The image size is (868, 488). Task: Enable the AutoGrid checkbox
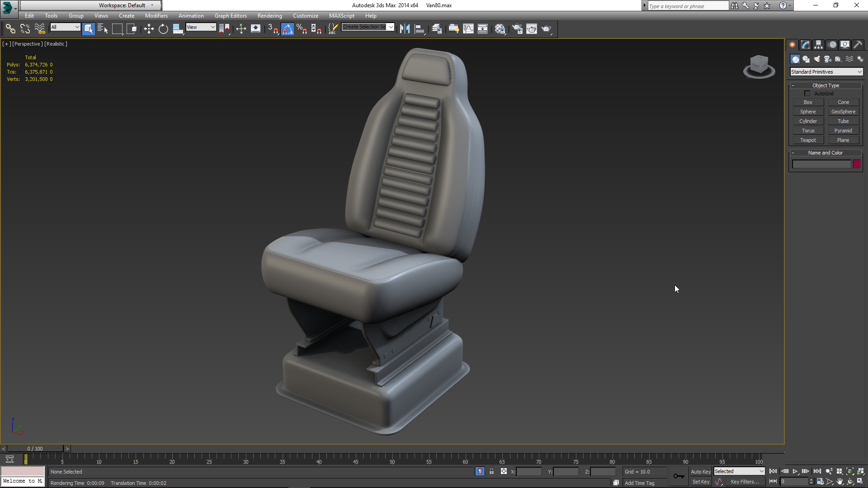807,94
